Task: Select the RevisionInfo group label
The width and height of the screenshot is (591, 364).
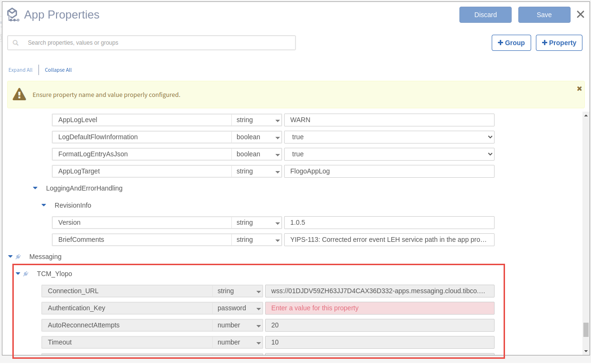Action: click(73, 205)
